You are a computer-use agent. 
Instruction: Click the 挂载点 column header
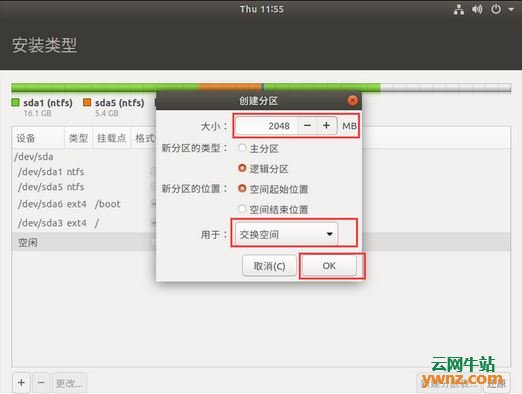click(112, 138)
